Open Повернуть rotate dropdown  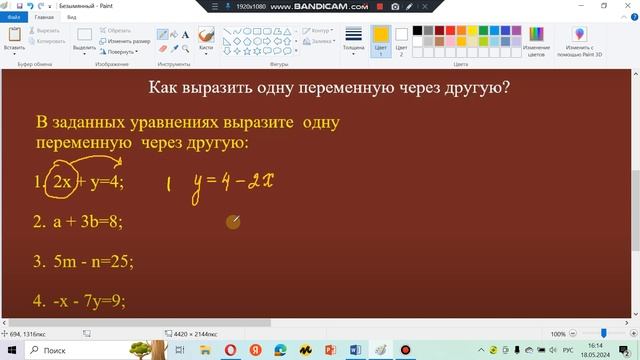tap(119, 52)
